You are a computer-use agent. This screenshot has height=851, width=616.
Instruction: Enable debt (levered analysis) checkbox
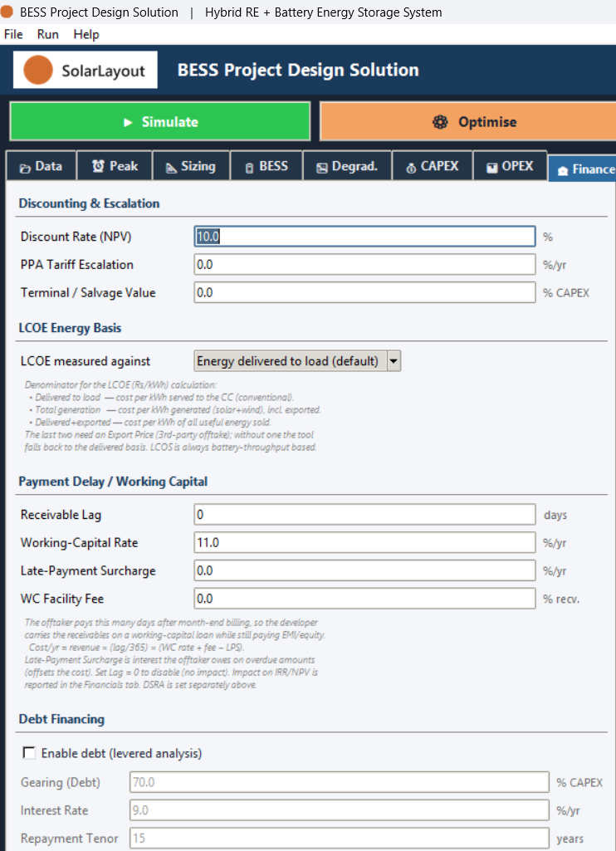coord(29,753)
